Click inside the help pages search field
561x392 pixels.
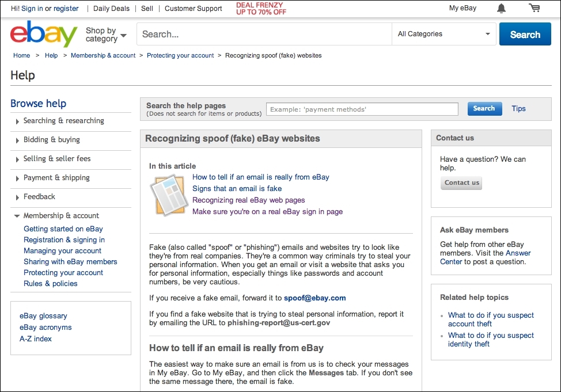pos(361,108)
